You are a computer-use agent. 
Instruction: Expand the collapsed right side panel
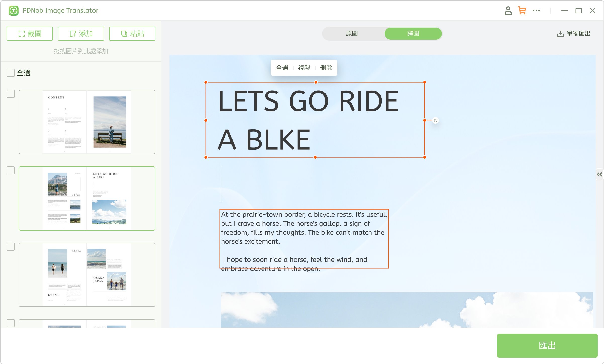pyautogui.click(x=599, y=174)
